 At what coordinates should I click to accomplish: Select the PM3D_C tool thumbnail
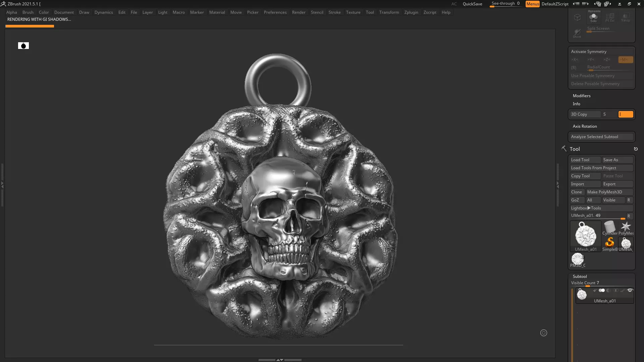[x=578, y=260]
